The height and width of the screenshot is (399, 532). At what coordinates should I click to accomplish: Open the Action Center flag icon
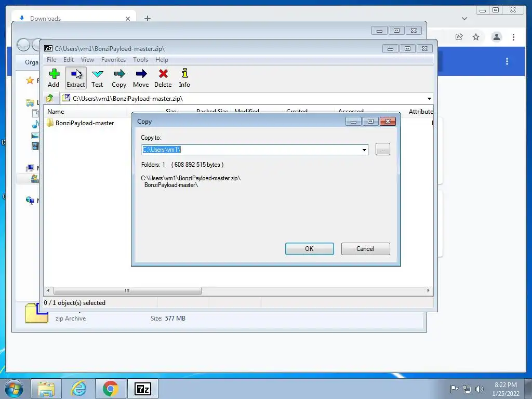pos(454,389)
